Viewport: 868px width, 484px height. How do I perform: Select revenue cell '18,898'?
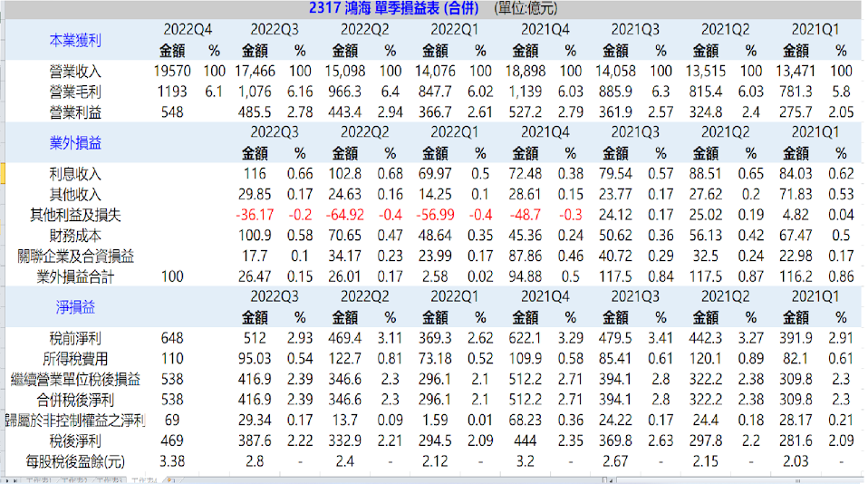click(526, 72)
